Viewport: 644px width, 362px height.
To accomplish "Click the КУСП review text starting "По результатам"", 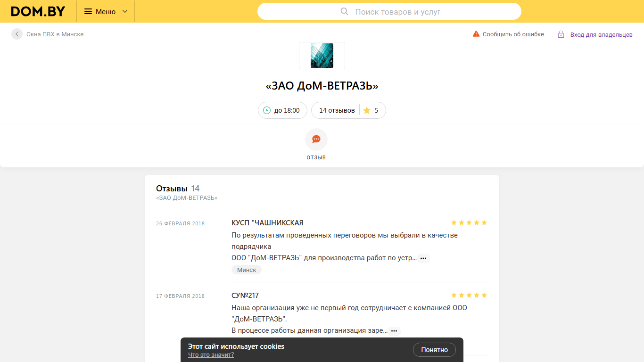I will point(345,247).
